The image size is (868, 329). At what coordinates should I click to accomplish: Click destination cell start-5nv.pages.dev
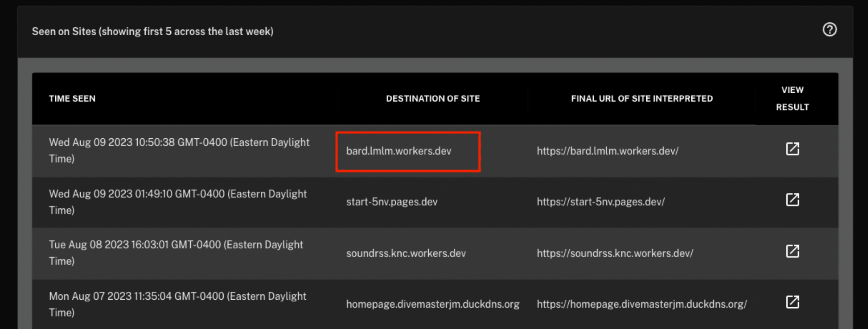[392, 202]
